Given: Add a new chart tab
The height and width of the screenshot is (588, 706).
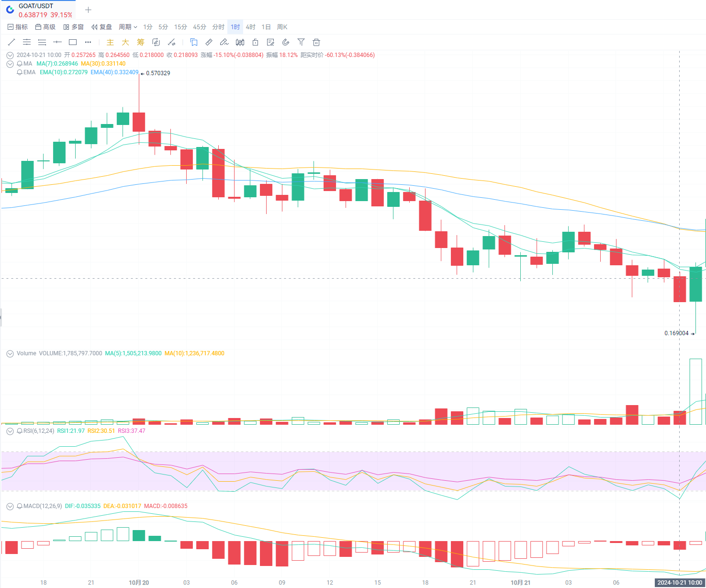Looking at the screenshot, I should [88, 10].
